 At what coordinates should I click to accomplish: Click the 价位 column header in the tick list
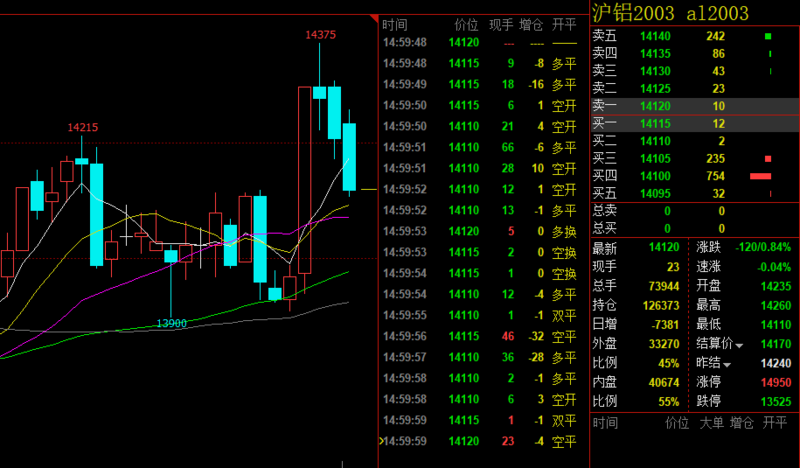(x=466, y=24)
